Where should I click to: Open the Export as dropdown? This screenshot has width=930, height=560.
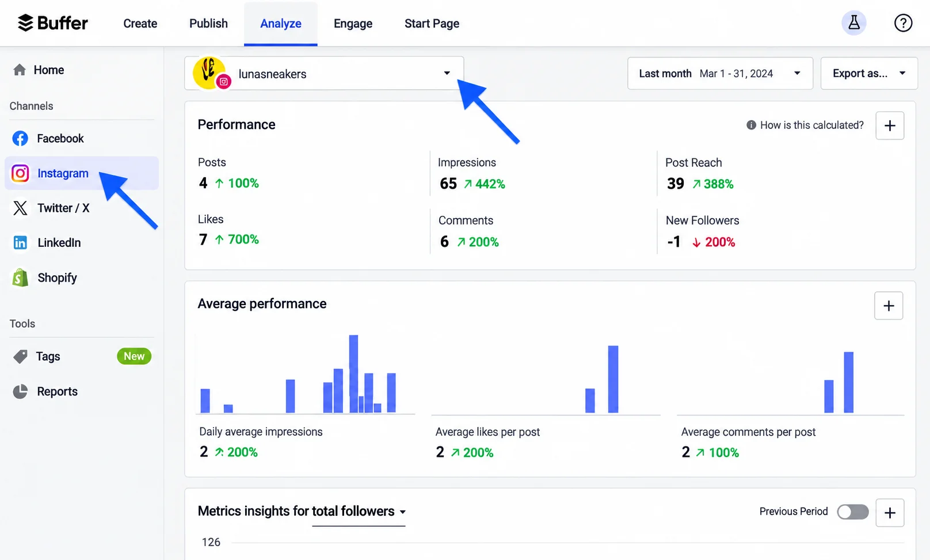tap(869, 73)
